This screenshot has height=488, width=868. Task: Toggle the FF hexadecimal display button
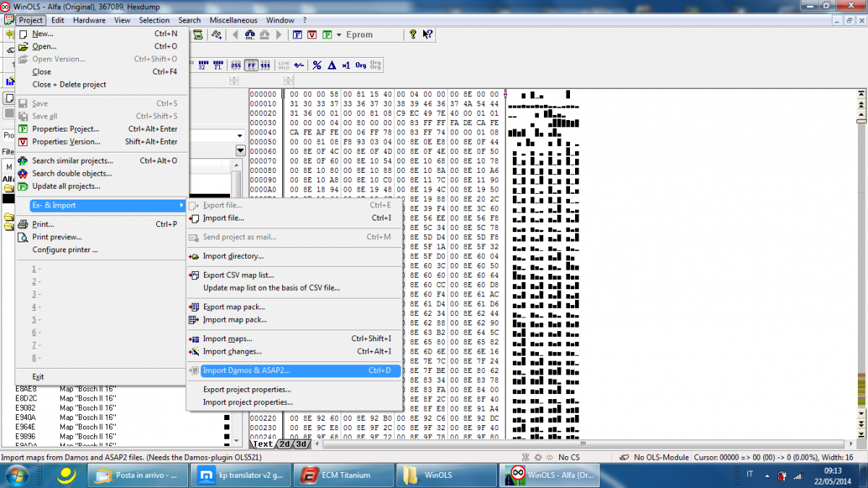(x=252, y=65)
